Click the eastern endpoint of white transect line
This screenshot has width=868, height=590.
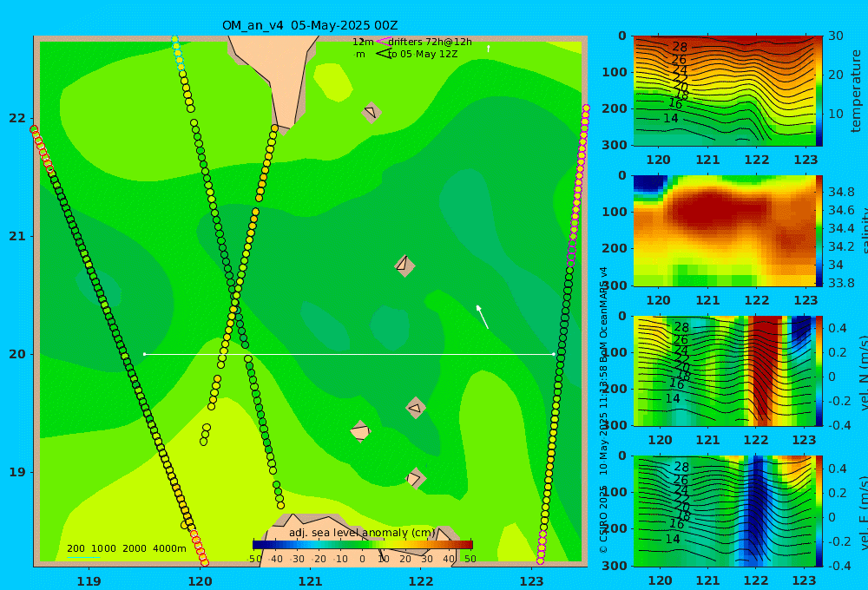point(554,354)
